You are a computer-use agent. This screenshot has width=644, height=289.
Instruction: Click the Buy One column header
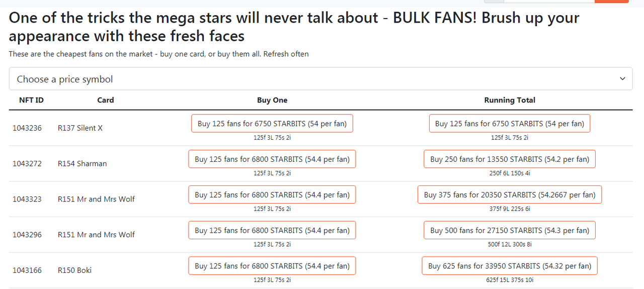click(272, 100)
